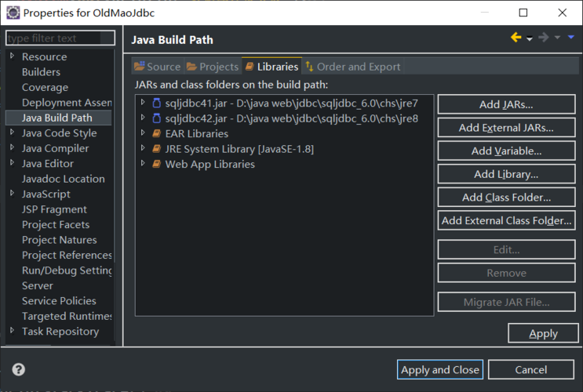Click the help question mark icon
583x392 pixels.
pos(19,369)
